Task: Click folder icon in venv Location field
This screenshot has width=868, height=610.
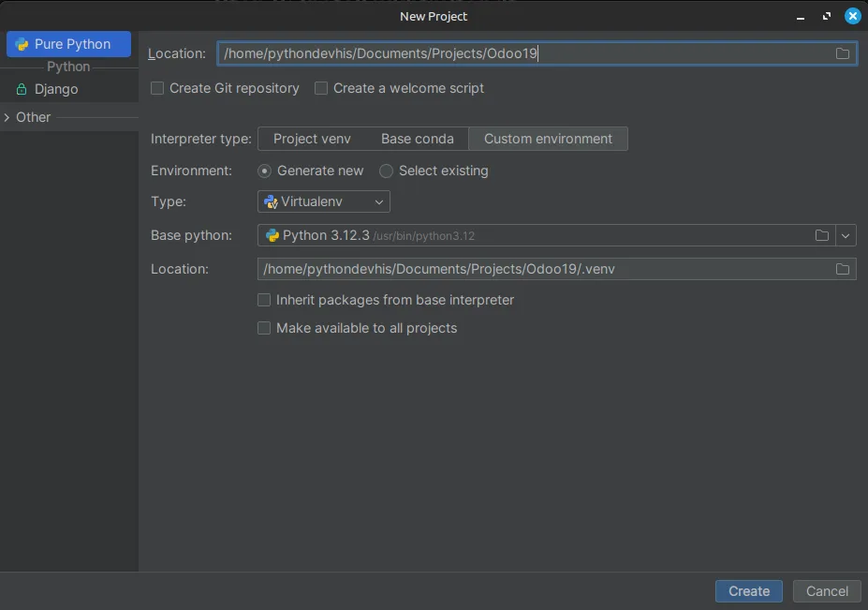Action: coord(843,269)
